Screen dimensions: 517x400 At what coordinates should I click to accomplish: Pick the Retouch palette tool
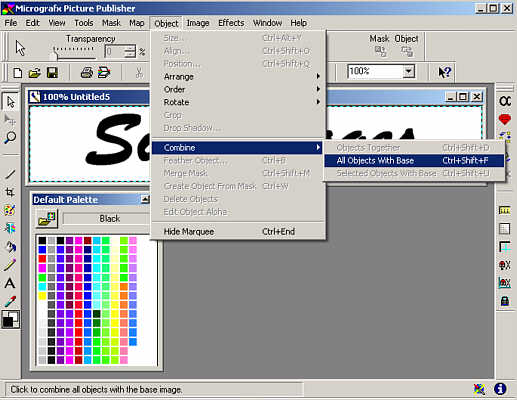pos(10,210)
